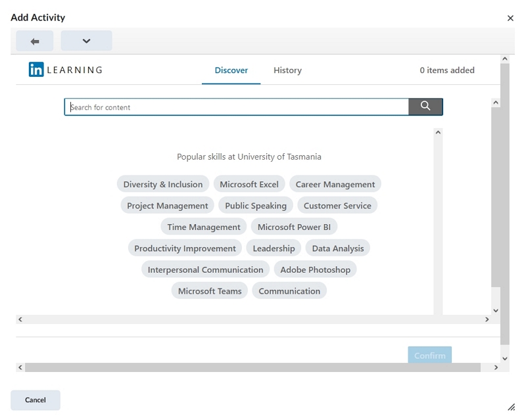Switch to the History tab
Viewport: 526px width, 420px height.
click(x=287, y=70)
